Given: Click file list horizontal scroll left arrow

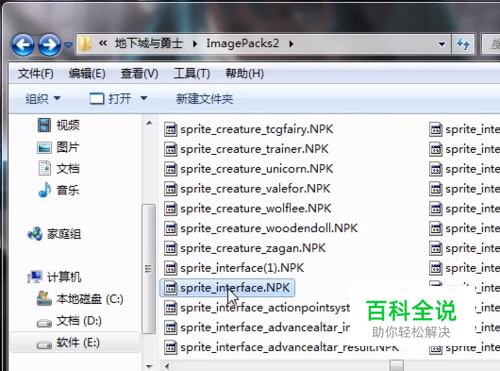Looking at the screenshot, I should click(167, 366).
